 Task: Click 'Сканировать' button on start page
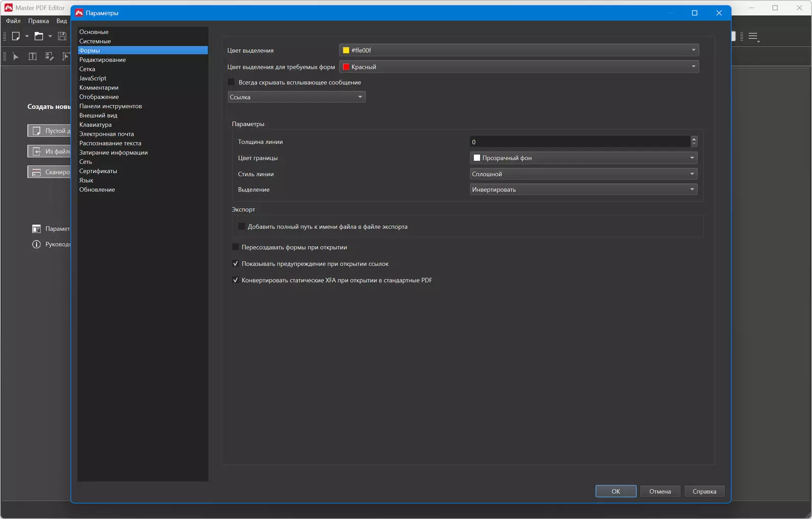pyautogui.click(x=49, y=172)
